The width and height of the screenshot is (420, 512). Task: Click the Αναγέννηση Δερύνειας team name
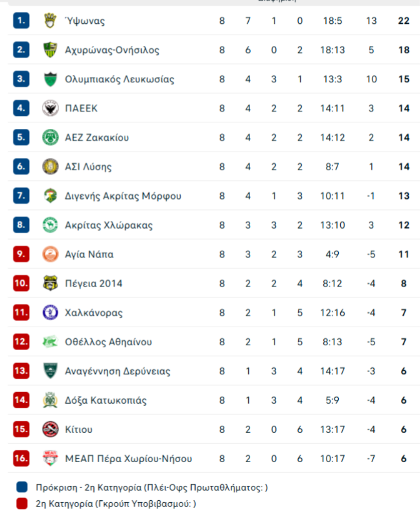click(x=118, y=371)
